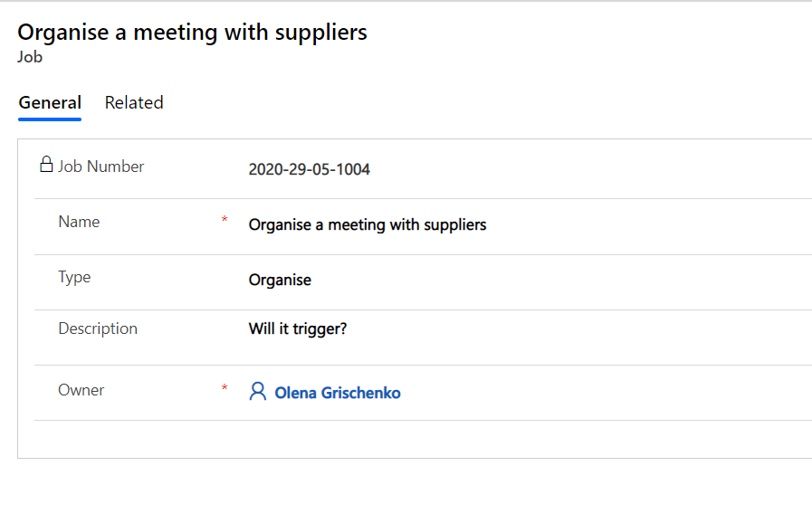Click empty form area beneath the Owner row
812x514 pixels.
(407, 439)
